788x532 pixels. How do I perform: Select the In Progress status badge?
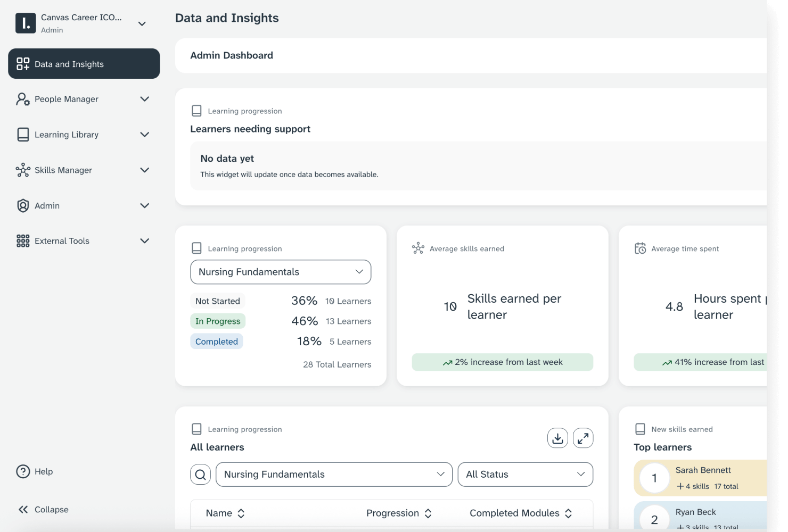tap(218, 321)
